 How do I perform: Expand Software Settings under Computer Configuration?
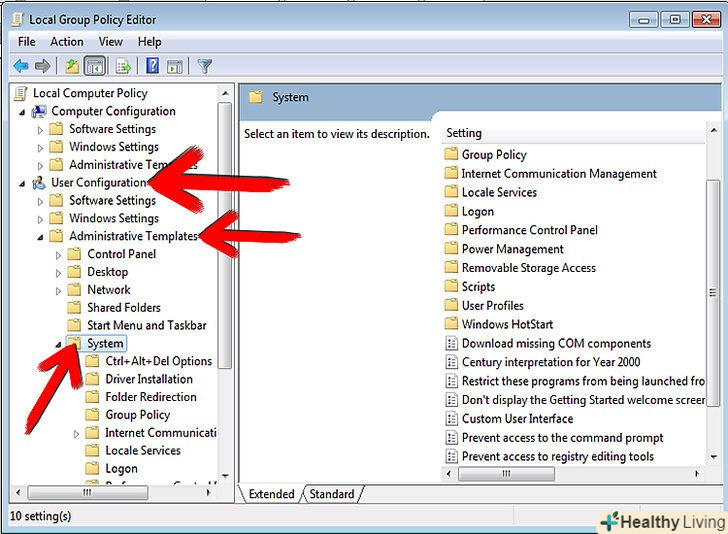[40, 130]
